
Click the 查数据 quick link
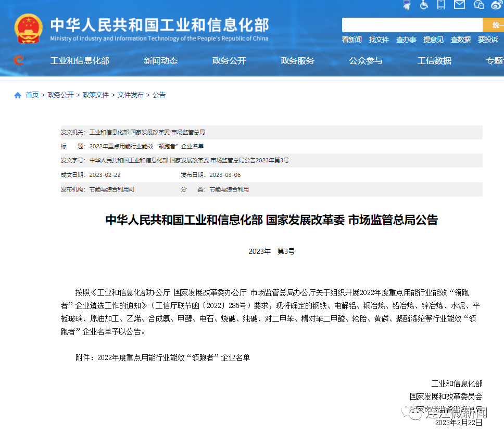461,40
